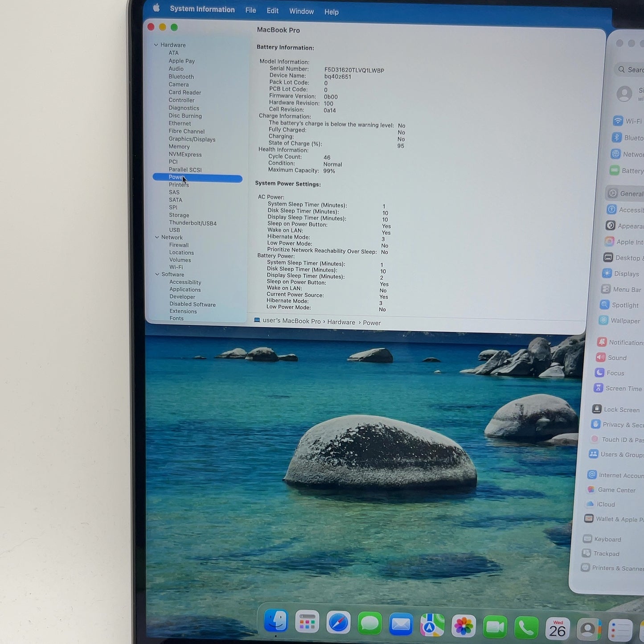Collapse the Network section in System Information sidebar

pyautogui.click(x=157, y=237)
